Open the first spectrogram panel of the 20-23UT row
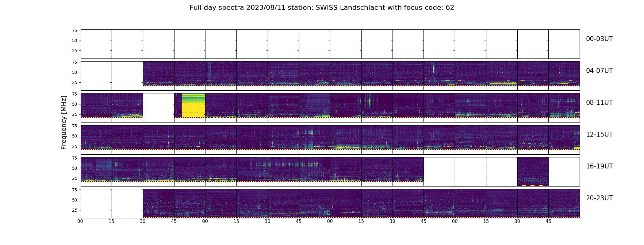Screen dimensions: 644x245 [x=159, y=203]
